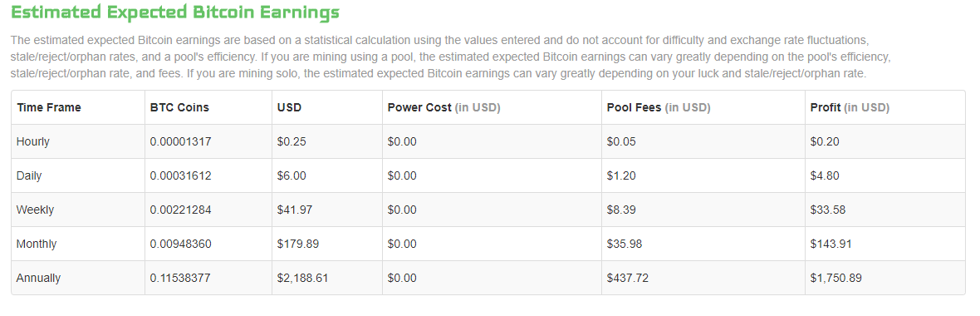
Task: Select the $2,188.61 annual USD value
Action: coord(303,278)
